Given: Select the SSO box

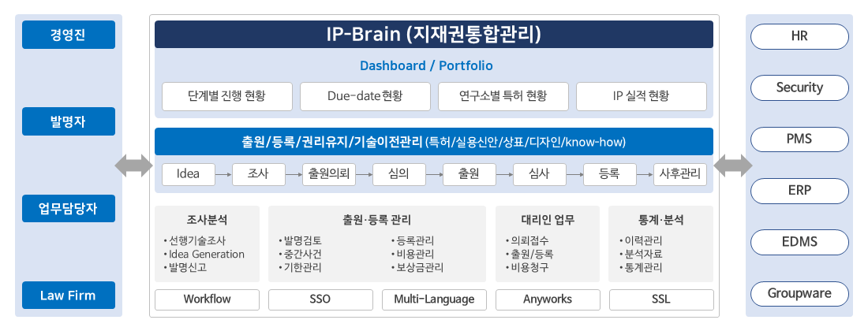Looking at the screenshot, I should pyautogui.click(x=320, y=299).
